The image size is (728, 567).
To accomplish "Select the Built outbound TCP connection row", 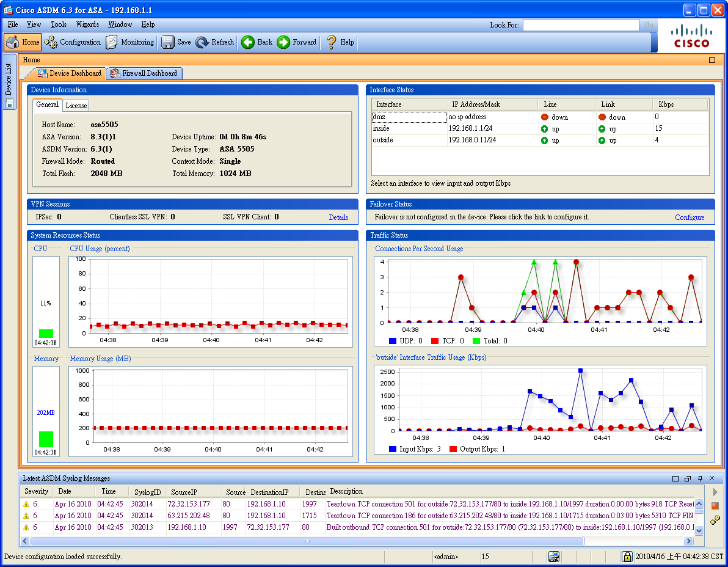I will click(357, 527).
